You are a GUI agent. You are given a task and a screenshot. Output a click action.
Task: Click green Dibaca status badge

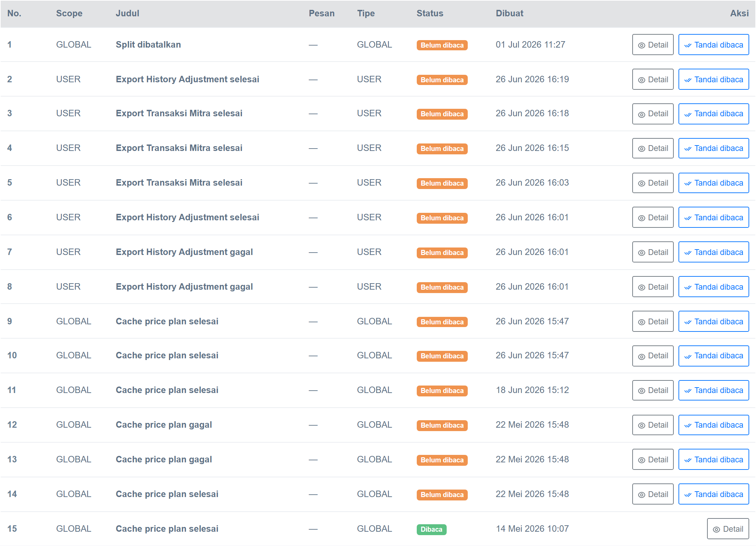(x=431, y=529)
